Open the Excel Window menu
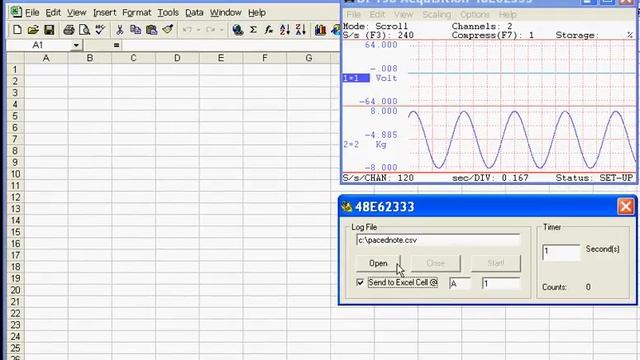 [226, 13]
